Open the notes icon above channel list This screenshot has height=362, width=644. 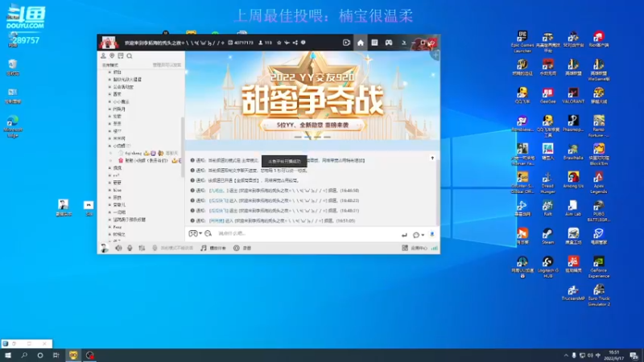click(x=121, y=56)
